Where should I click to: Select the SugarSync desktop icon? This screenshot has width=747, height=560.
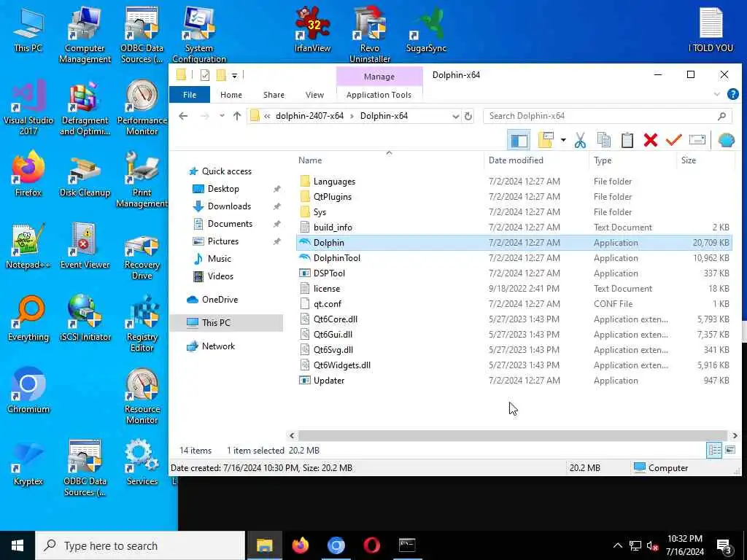pyautogui.click(x=426, y=29)
